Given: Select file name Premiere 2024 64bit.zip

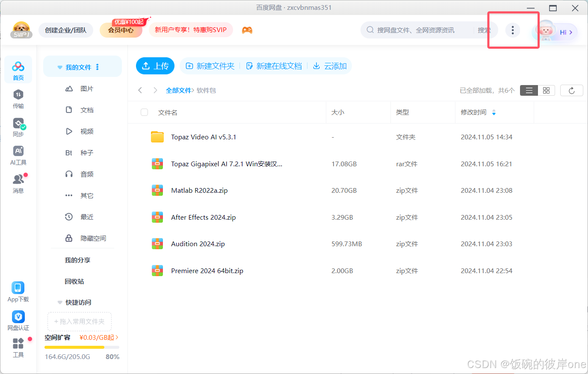Looking at the screenshot, I should point(207,271).
